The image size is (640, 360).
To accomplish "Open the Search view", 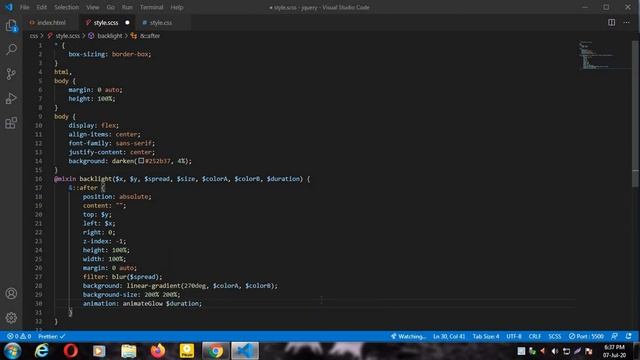I will coord(11,49).
